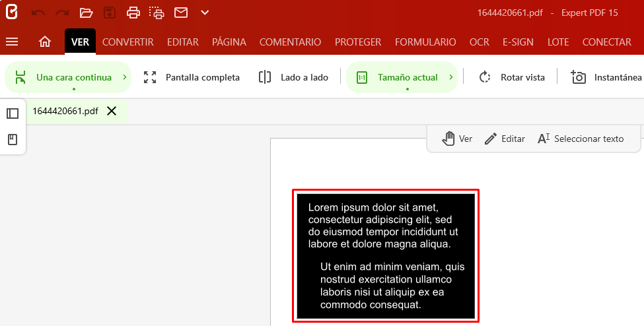Open the PÁGINA tab
This screenshot has width=644, height=326.
(x=229, y=42)
